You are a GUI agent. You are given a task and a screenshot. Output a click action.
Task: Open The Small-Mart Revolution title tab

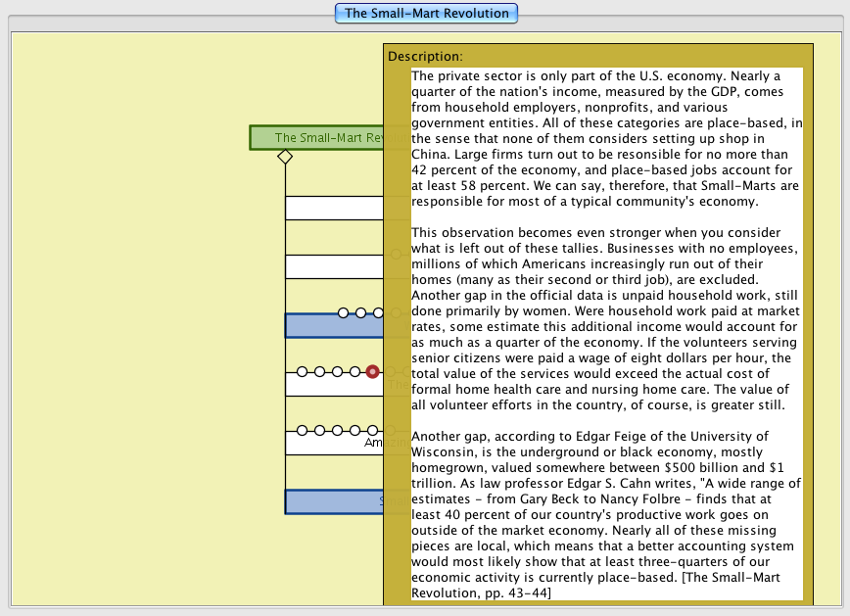pos(426,14)
